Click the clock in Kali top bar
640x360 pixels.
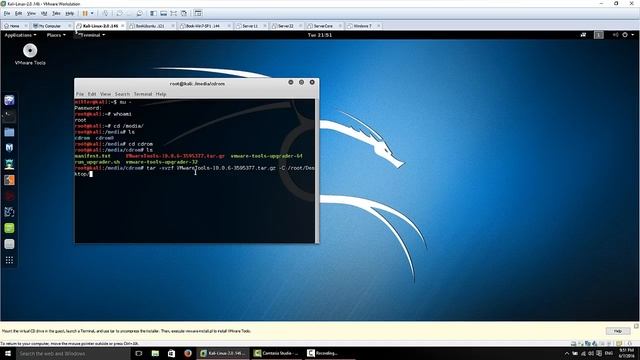(320, 35)
